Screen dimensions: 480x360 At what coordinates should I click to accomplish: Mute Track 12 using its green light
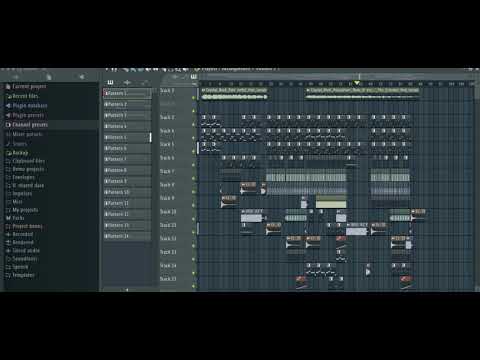point(194,246)
